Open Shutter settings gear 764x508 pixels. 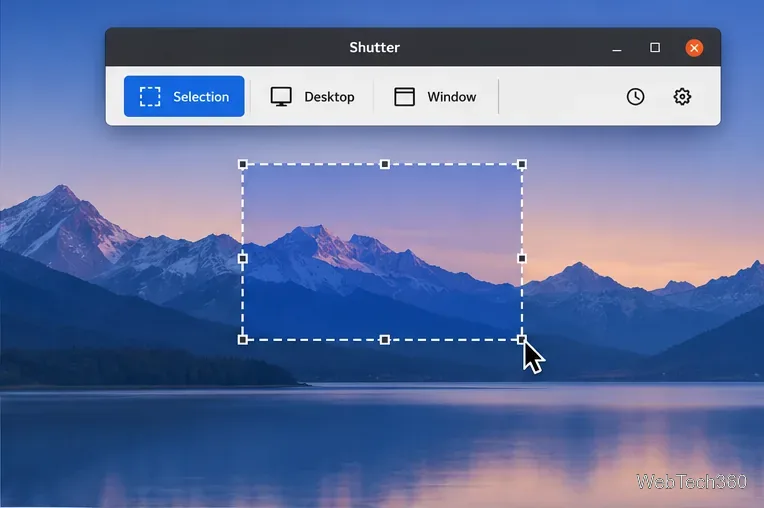click(x=682, y=96)
